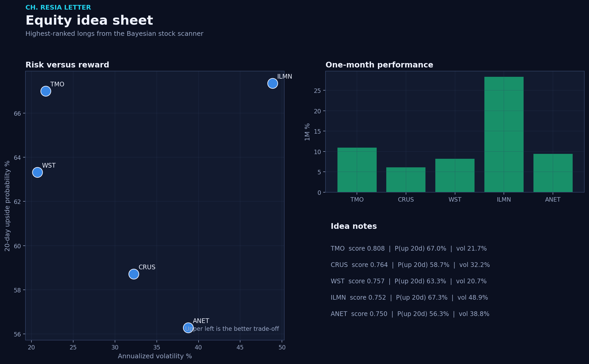This screenshot has height=364, width=589.
Task: Click the ILMN label under bar chart
Action: [504, 200]
